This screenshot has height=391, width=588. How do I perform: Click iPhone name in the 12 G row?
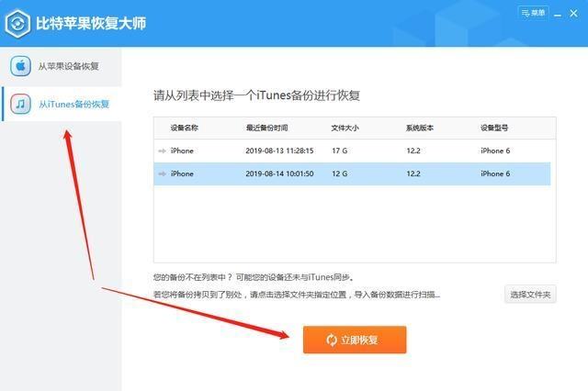click(x=182, y=173)
